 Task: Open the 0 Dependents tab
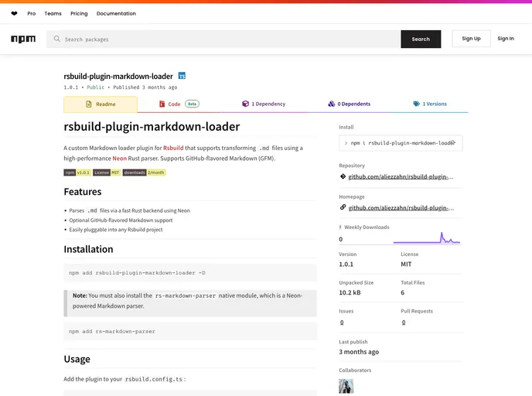pyautogui.click(x=350, y=104)
